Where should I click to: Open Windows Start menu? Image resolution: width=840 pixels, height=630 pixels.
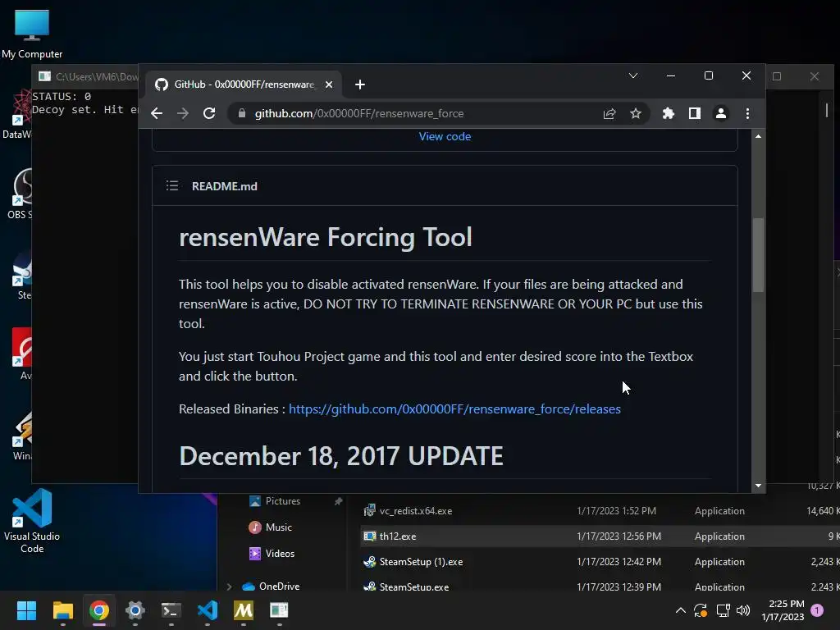click(x=26, y=610)
